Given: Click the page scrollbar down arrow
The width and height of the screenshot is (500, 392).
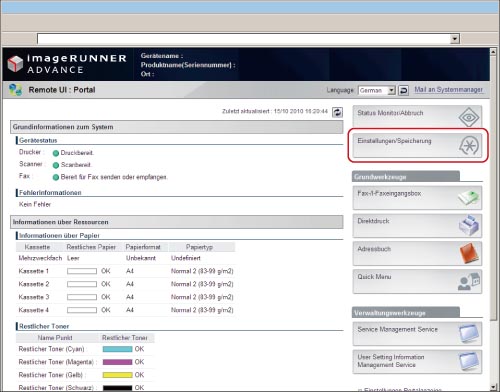Looking at the screenshot, I should click(x=493, y=387).
